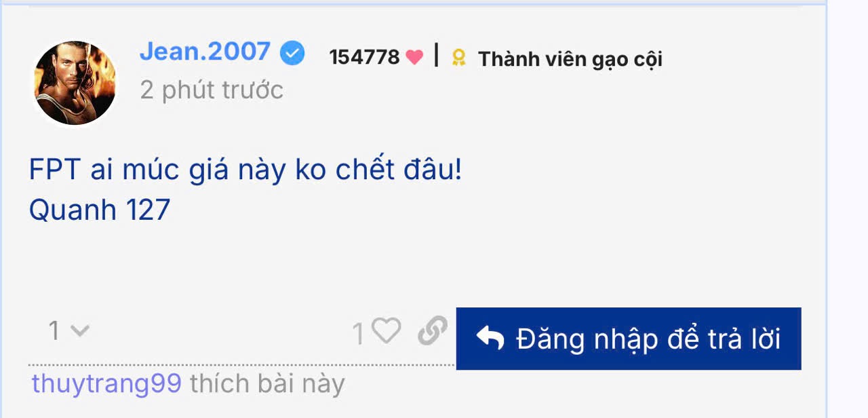Click the vertical divider after pink heart
Viewport: 868px width, 418px height.
pos(436,55)
